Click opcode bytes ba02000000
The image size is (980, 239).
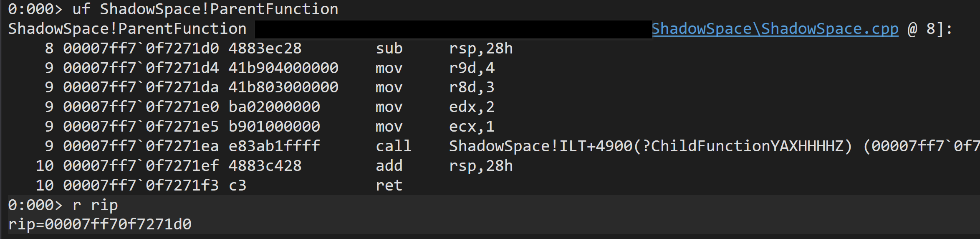pos(274,107)
